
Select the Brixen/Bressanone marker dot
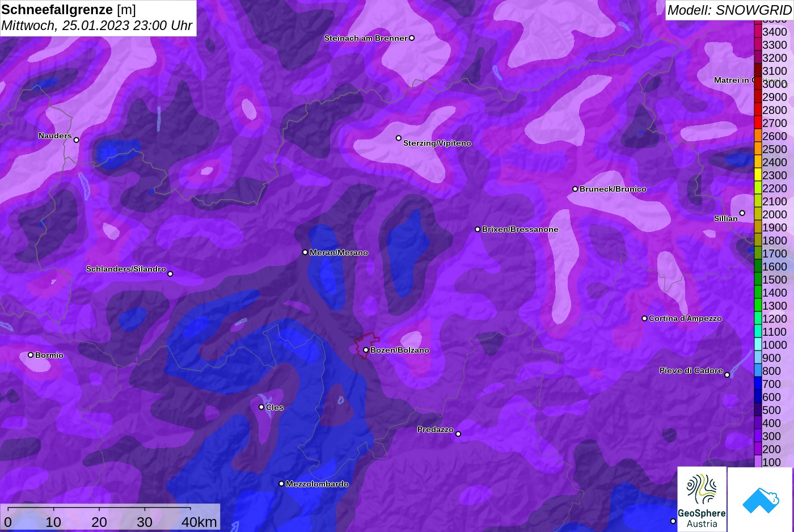tap(478, 229)
